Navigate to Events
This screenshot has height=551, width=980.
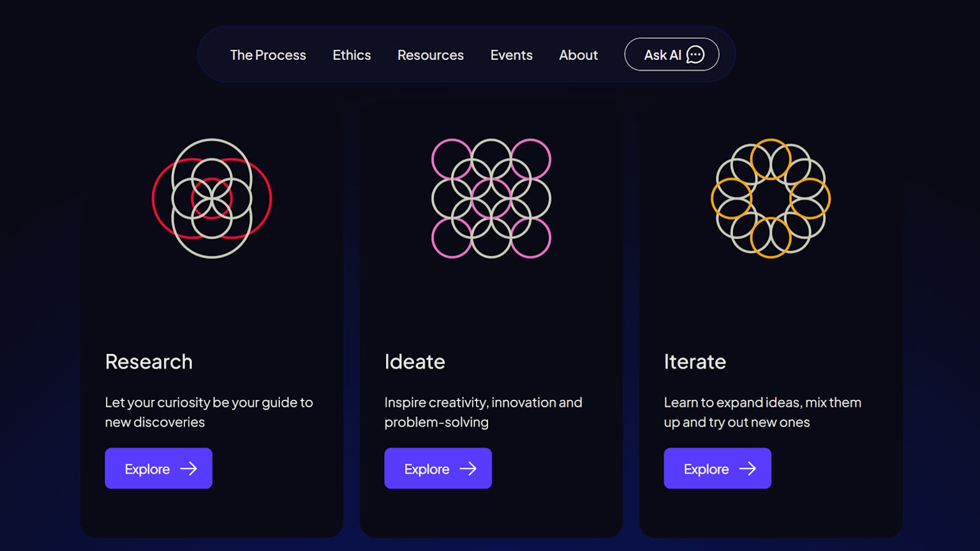coord(511,55)
